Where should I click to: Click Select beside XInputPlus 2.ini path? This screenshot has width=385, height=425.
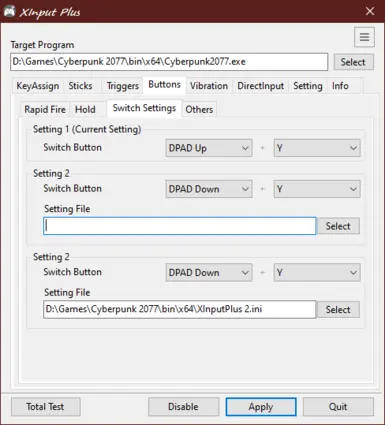338,310
